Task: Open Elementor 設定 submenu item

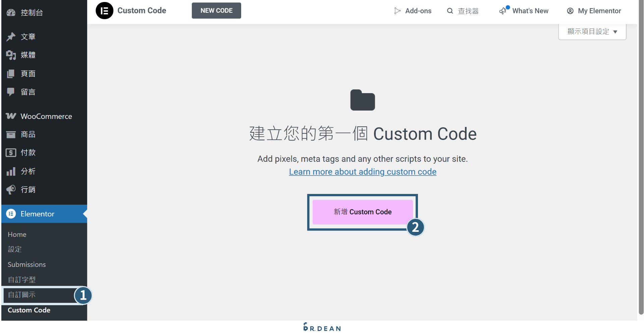Action: 14,249
